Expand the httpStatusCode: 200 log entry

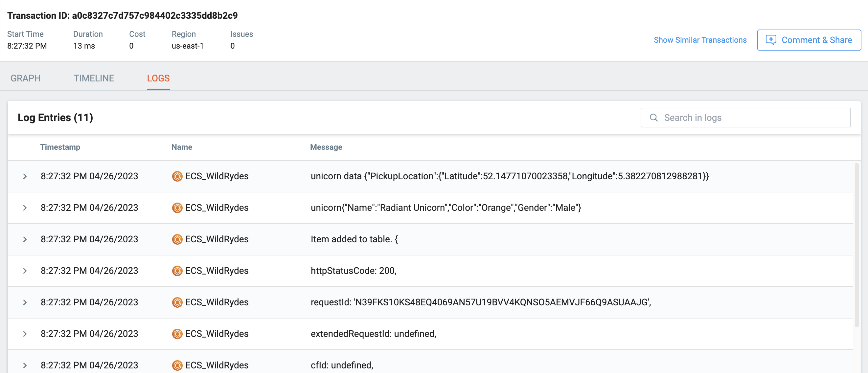[x=25, y=271]
